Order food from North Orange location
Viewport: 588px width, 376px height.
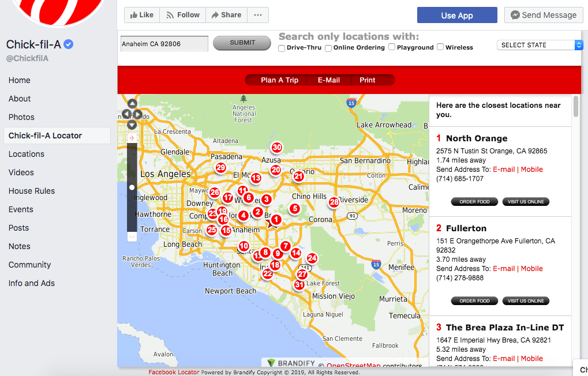[x=474, y=202]
